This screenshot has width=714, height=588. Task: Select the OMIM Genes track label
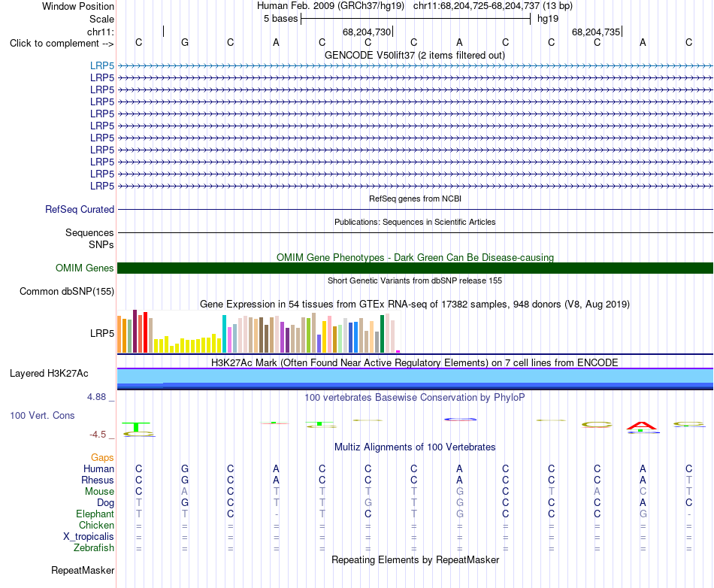(x=84, y=268)
